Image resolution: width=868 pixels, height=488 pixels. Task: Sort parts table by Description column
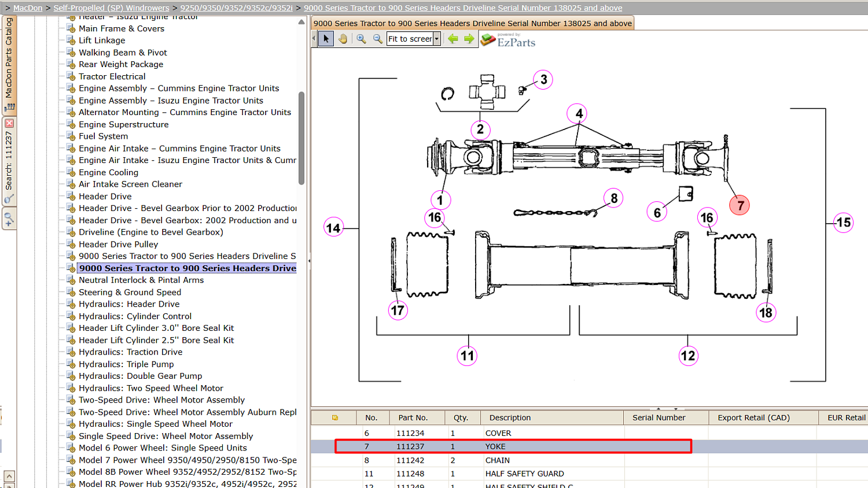(551, 417)
